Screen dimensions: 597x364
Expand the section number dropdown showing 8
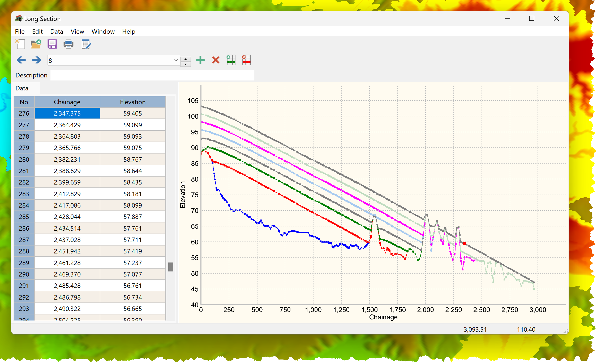175,60
